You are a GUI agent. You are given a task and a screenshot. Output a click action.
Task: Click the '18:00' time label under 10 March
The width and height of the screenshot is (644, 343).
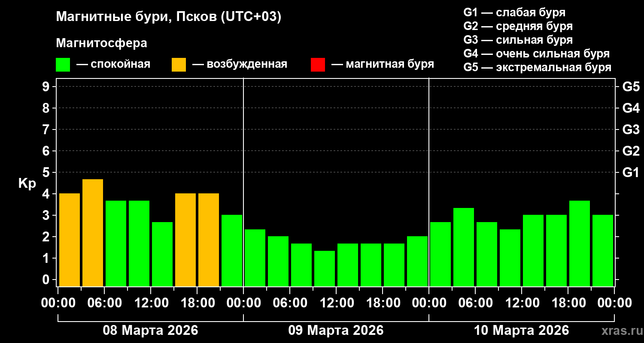(568, 303)
